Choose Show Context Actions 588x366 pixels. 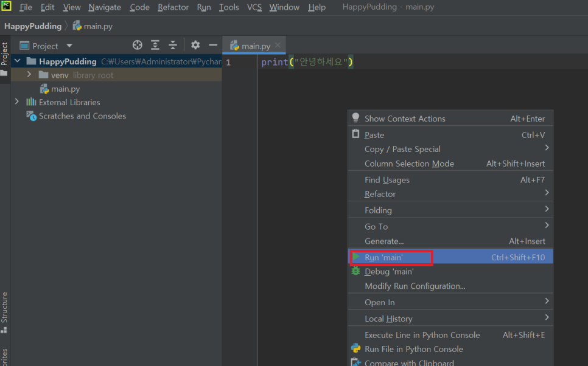450,119
